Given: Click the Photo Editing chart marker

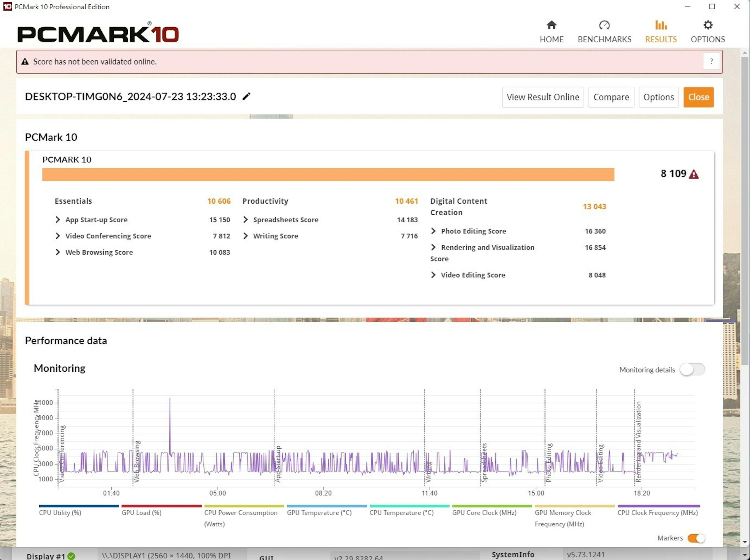Looking at the screenshot, I should 549,462.
